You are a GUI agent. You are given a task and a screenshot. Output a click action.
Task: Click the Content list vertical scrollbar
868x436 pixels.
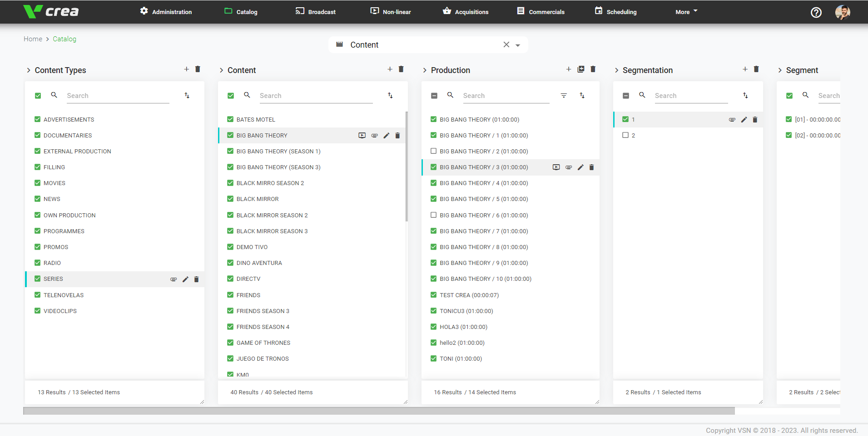(407, 167)
